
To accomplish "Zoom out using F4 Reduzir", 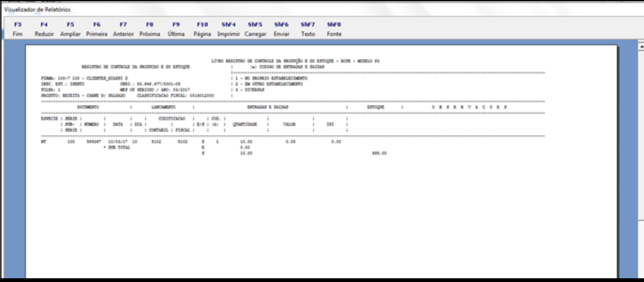I will 44,29.
